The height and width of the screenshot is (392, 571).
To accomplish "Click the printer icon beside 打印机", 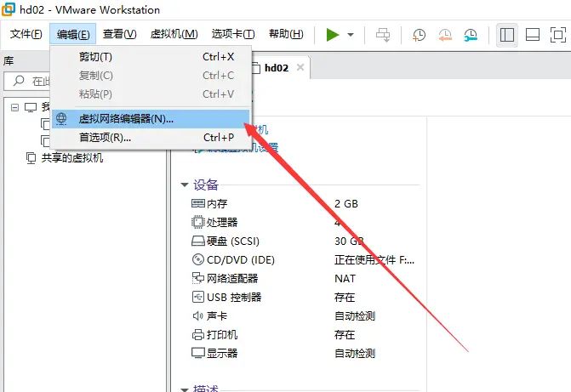I will click(198, 334).
